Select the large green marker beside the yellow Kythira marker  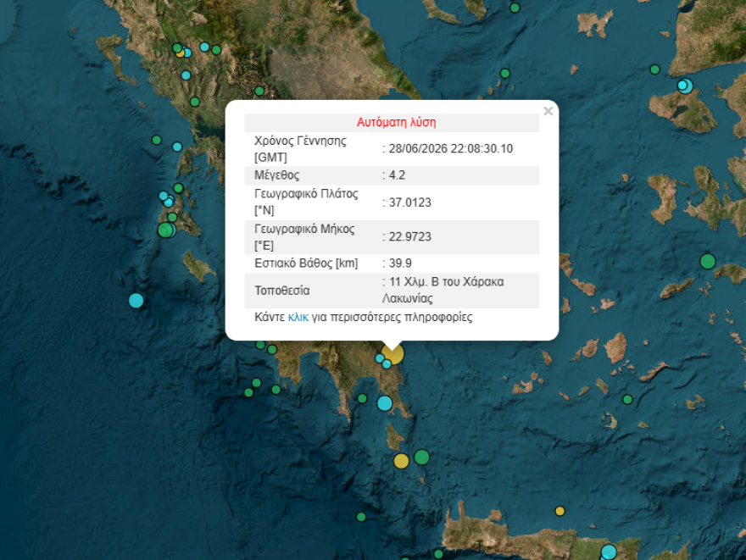(x=422, y=457)
